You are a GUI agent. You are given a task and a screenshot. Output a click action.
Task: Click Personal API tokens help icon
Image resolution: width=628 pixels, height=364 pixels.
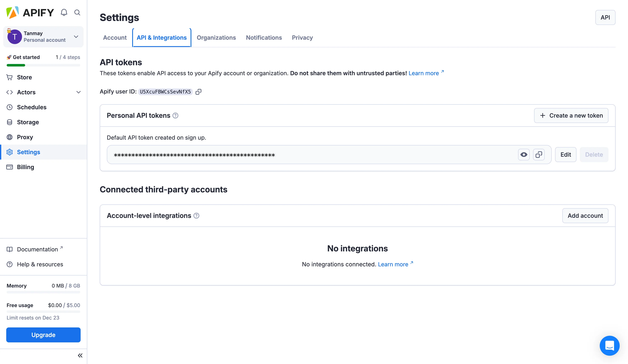click(175, 116)
